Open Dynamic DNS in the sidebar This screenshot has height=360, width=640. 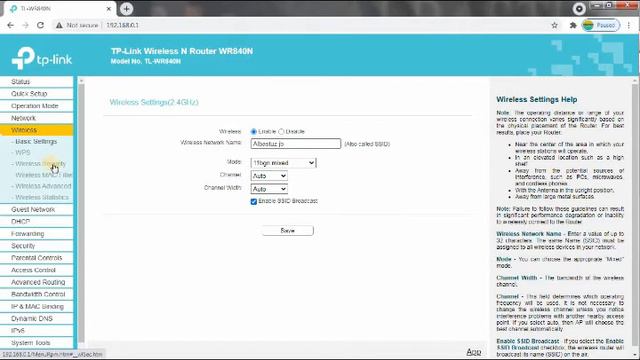point(37,318)
